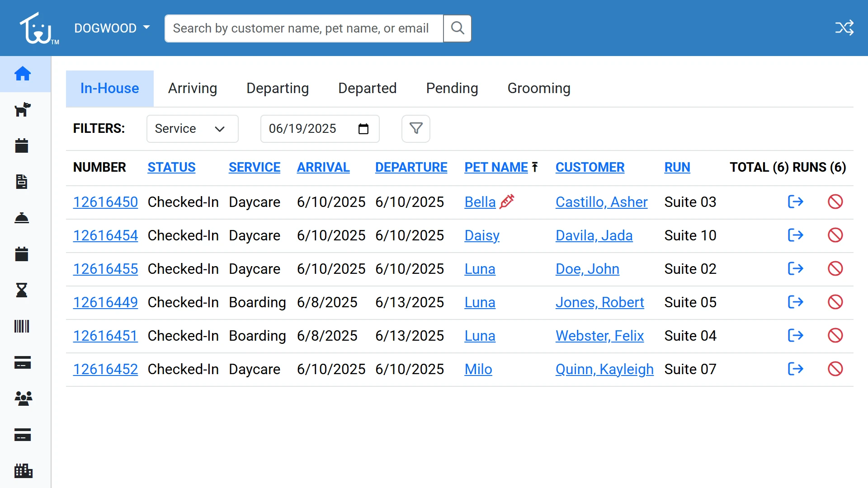
Task: Click the shuffle icon in top bar
Action: point(844,28)
